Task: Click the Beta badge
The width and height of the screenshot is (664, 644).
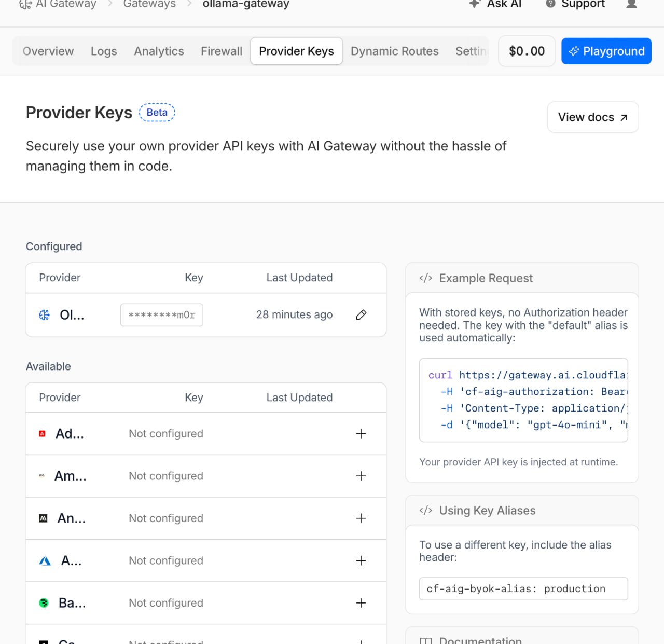Action: click(x=157, y=113)
